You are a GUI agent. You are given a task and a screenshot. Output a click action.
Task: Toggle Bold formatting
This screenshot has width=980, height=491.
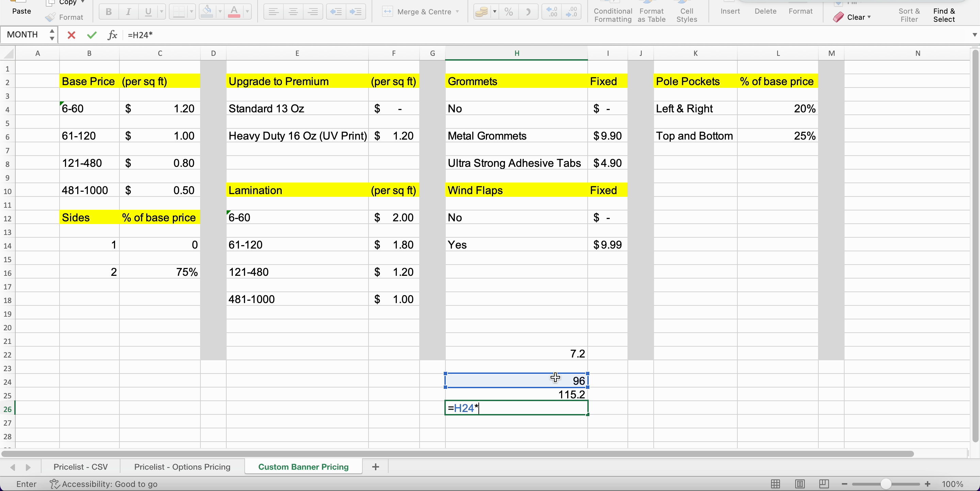109,12
